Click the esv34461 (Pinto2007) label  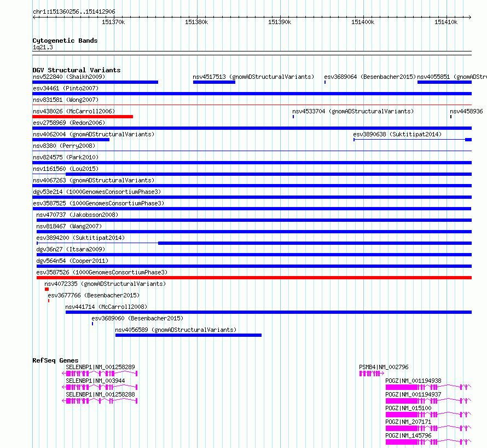click(66, 88)
